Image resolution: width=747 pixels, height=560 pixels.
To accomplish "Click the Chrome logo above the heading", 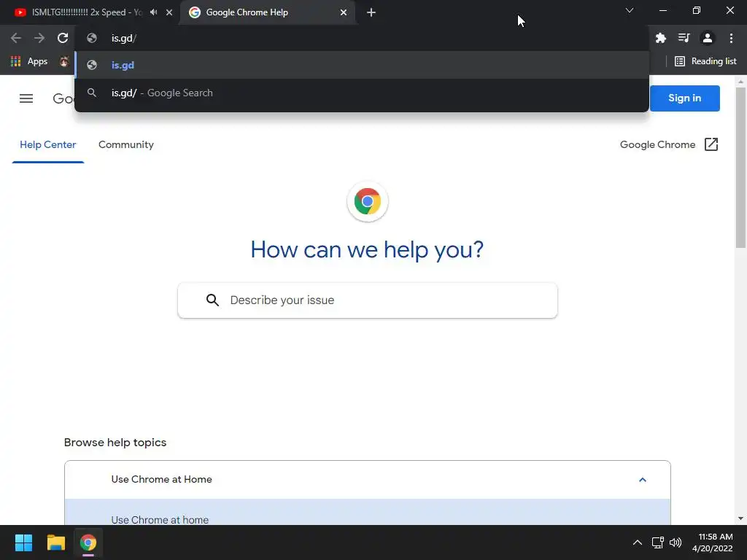I will click(x=368, y=201).
